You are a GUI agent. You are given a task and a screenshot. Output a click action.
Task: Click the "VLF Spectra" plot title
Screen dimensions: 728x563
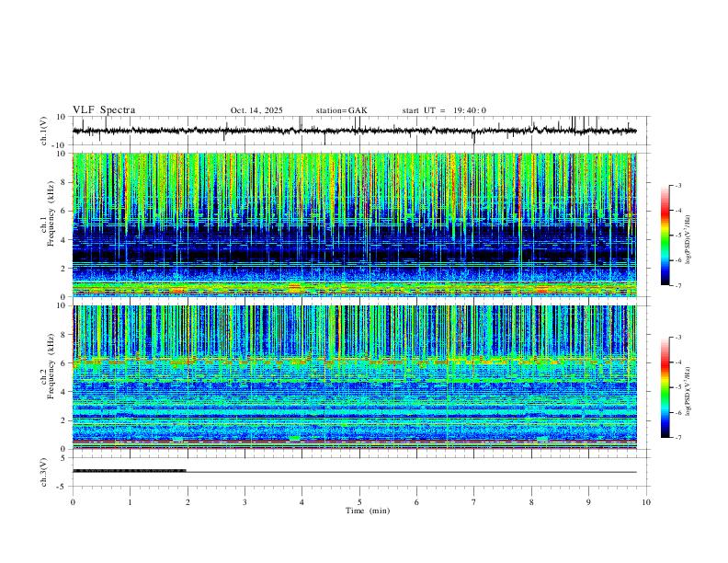click(x=104, y=110)
